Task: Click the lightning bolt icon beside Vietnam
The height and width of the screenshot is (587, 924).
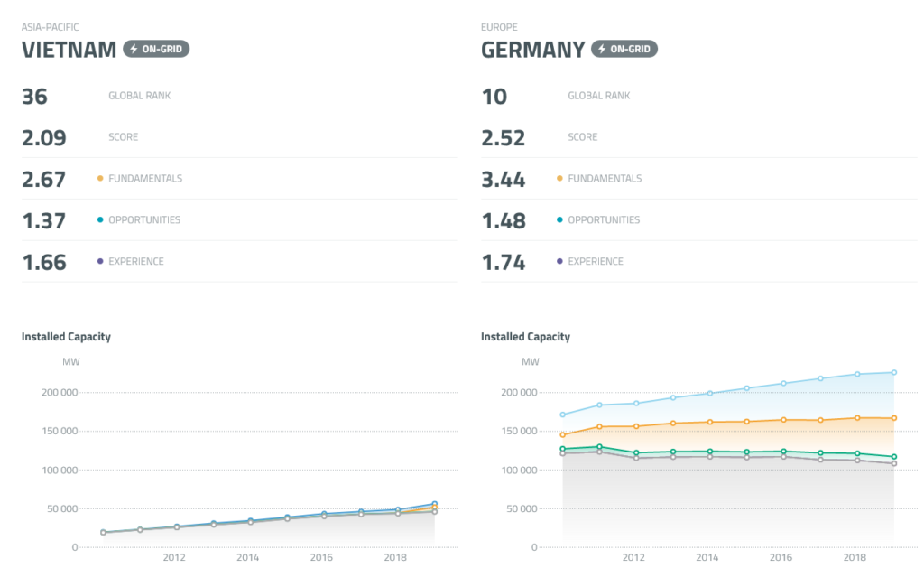Action: [134, 49]
